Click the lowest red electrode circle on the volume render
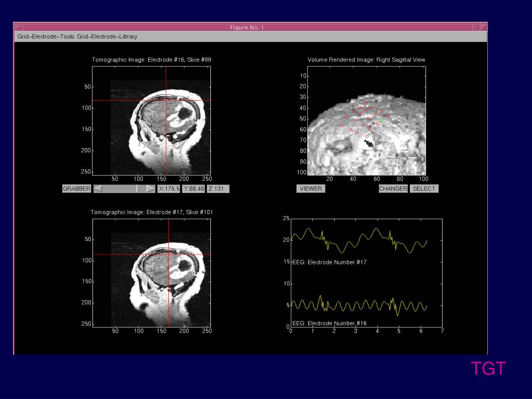The height and width of the screenshot is (399, 532). 367,137
